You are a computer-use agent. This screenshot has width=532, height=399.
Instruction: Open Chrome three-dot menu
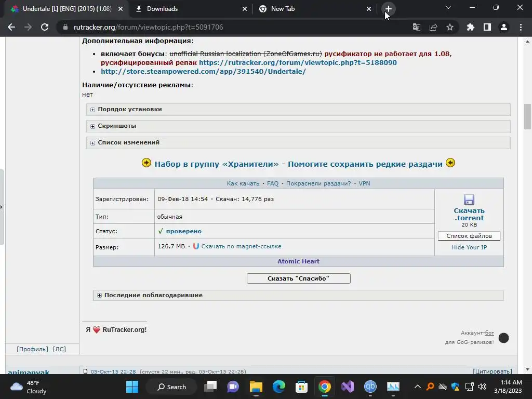pos(521,27)
